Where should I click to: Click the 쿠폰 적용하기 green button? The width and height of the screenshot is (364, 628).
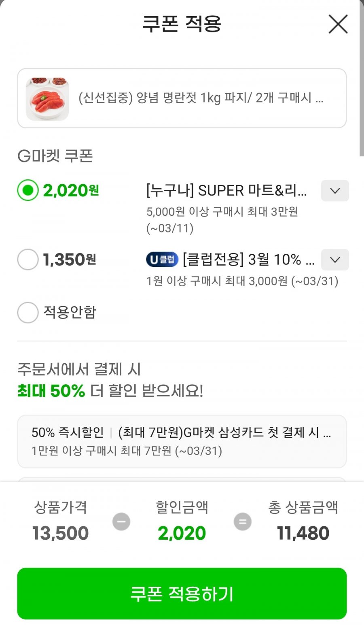[x=182, y=594]
